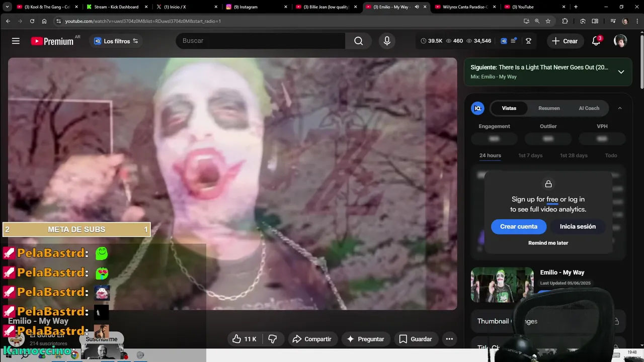Click Remind me later link
This screenshot has width=644, height=362.
click(548, 243)
